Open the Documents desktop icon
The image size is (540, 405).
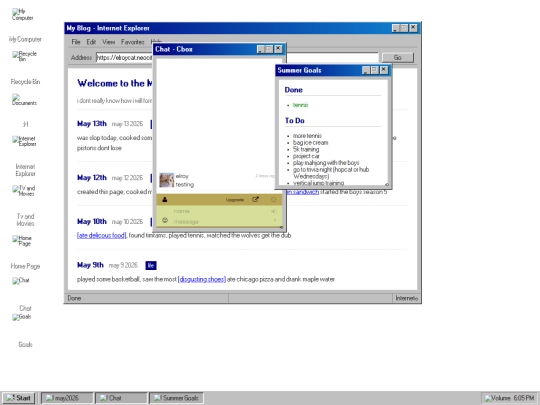(24, 100)
